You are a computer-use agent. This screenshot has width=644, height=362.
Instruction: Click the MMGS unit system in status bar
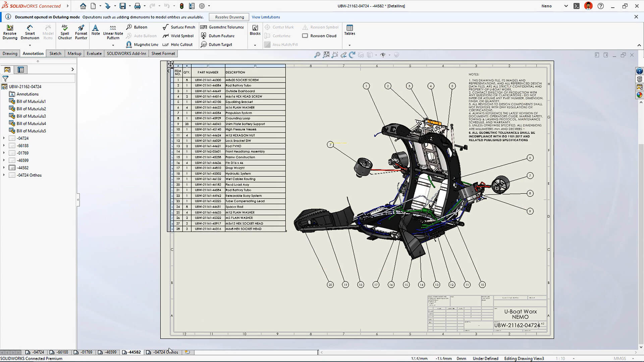point(620,358)
